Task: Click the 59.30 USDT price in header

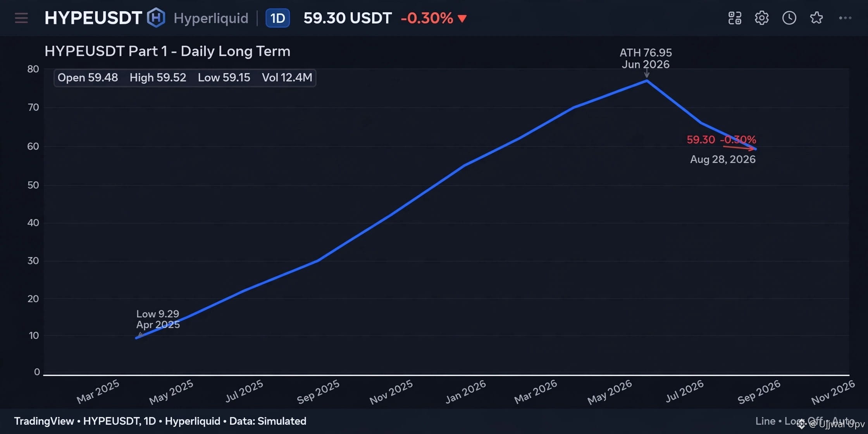Action: [348, 18]
